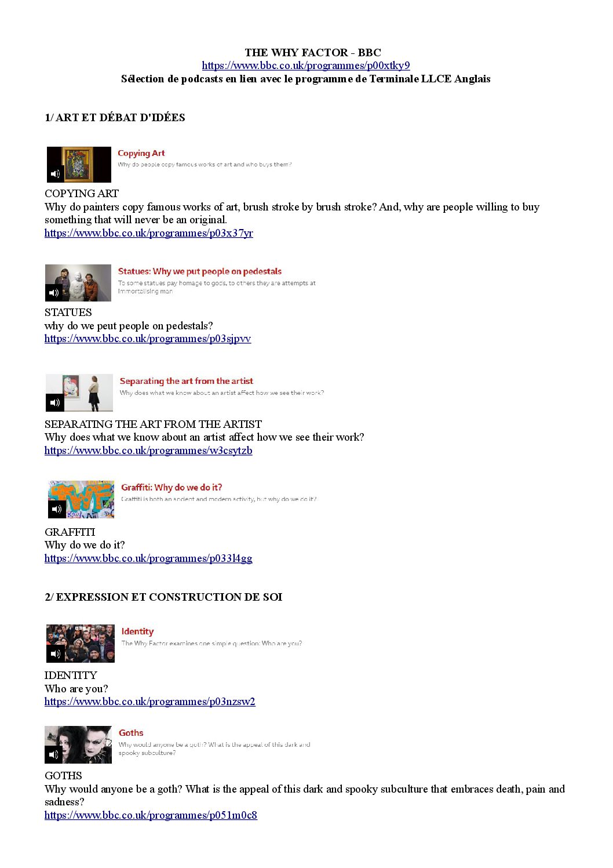Open the Copying Art link p03x37yr
This screenshot has width=613, height=868.
click(149, 233)
